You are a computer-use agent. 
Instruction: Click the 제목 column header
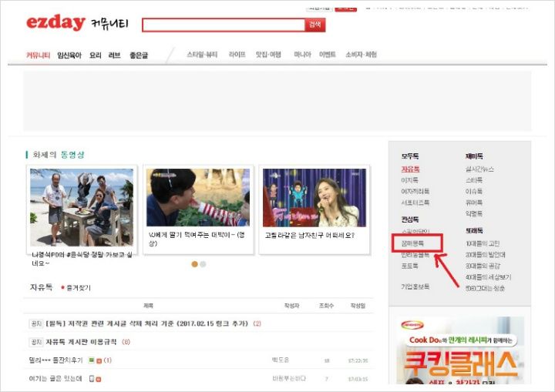(148, 306)
